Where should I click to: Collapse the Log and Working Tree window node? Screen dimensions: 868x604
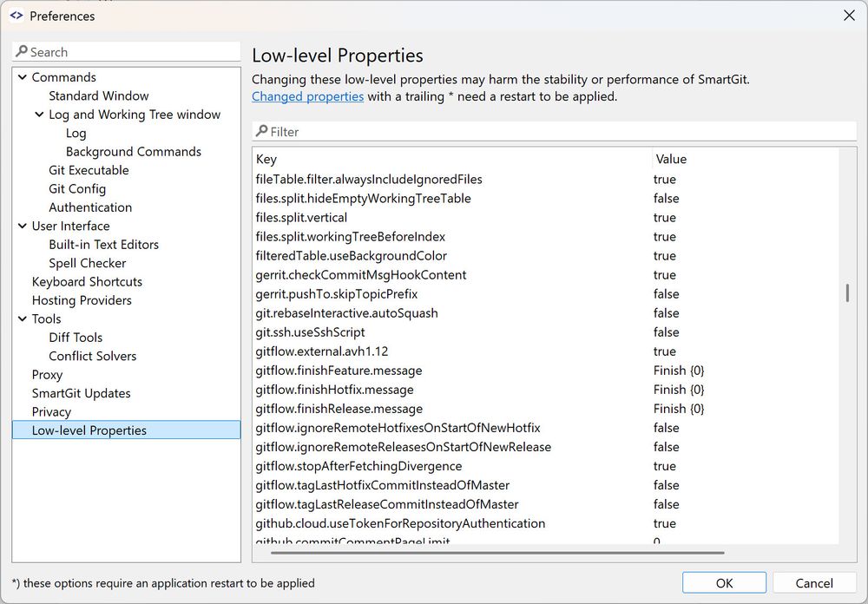coord(39,114)
